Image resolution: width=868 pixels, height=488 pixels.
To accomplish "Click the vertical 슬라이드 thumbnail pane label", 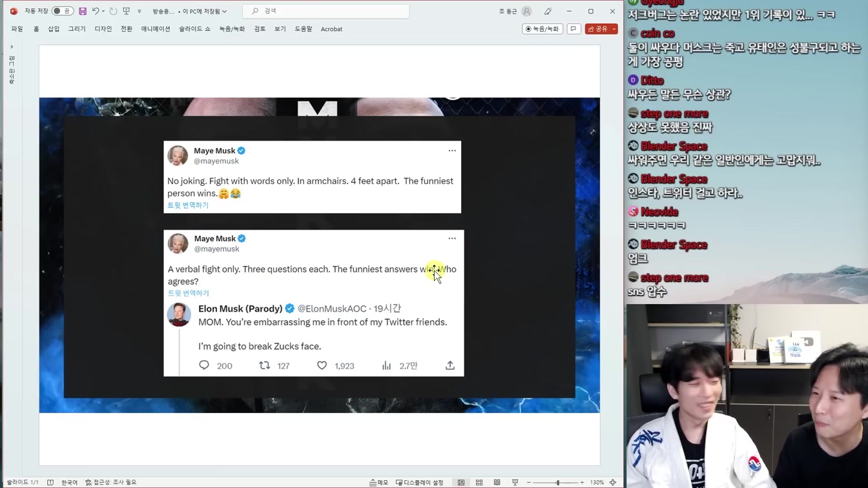I will [12, 70].
